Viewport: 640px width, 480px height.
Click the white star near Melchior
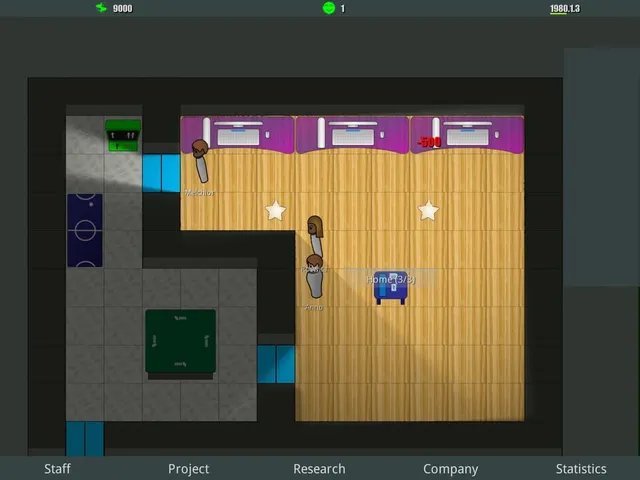point(276,211)
